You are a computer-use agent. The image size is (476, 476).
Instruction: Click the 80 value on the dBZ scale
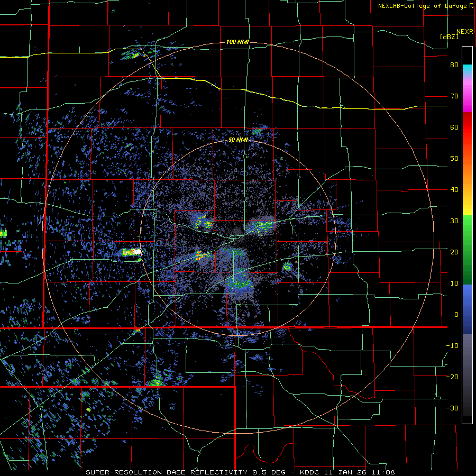pyautogui.click(x=454, y=65)
